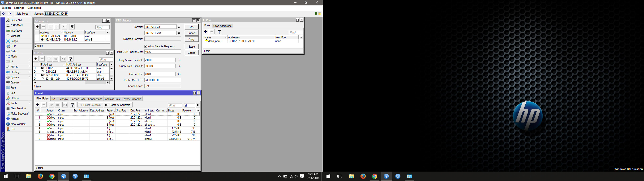The image size is (644, 181).
Task: Open Manual from the sidebar
Action: point(15,119)
